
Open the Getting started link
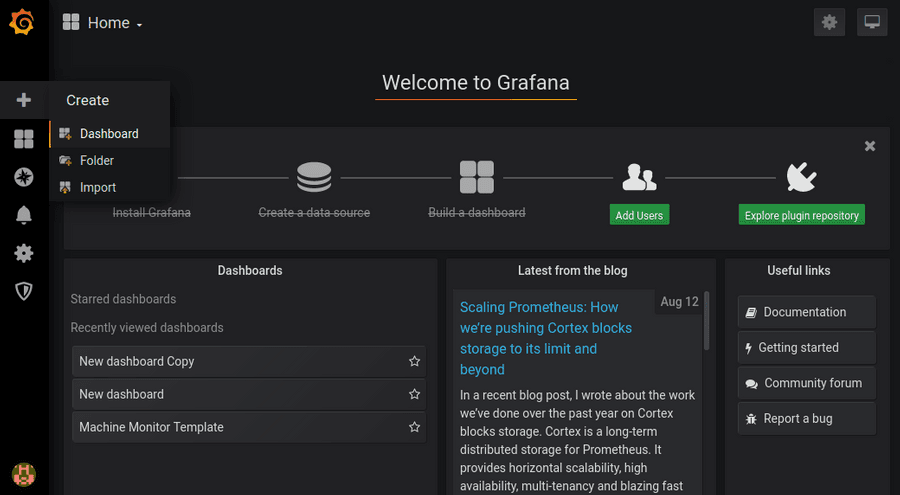click(806, 347)
